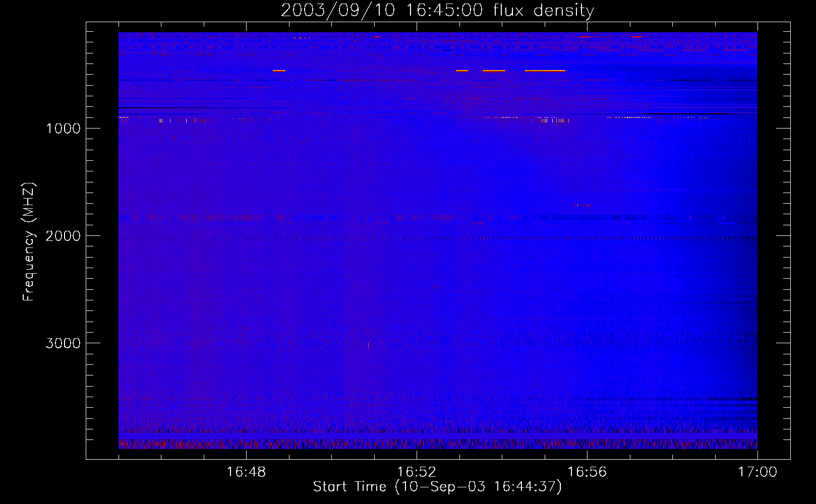Image resolution: width=816 pixels, height=504 pixels.
Task: Click the '16:52' time tick label
Action: 417,472
